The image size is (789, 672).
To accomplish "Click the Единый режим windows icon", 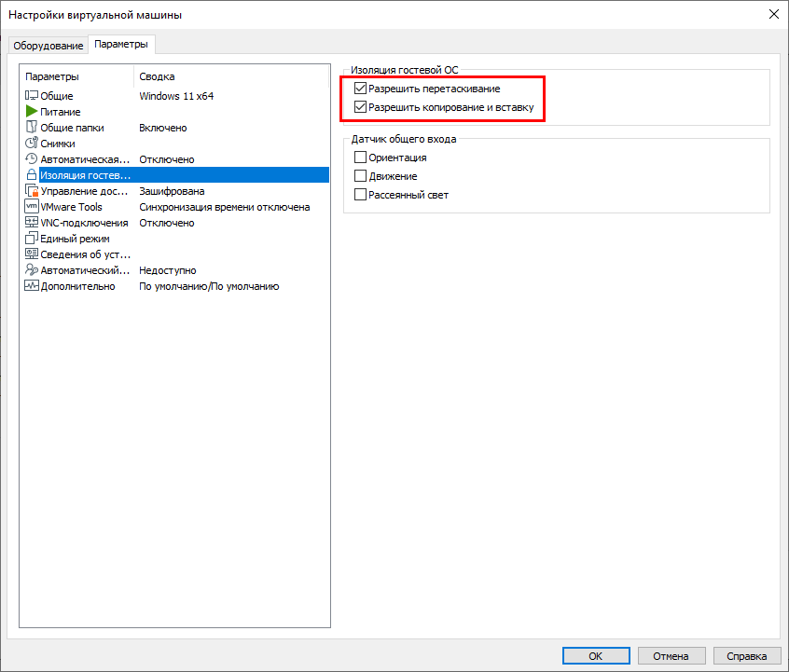I will point(31,238).
